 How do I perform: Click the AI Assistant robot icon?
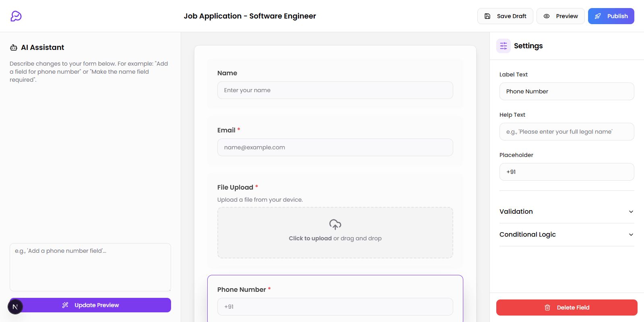point(14,47)
